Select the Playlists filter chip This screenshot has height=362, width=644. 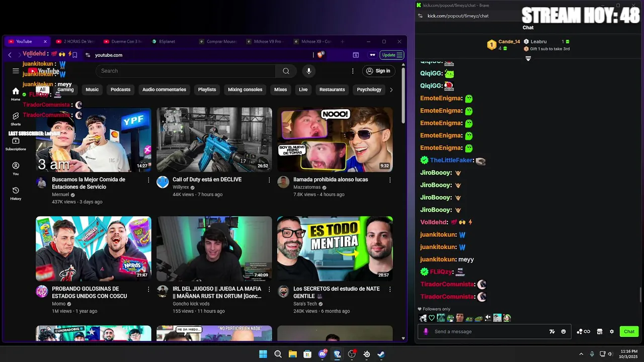click(x=207, y=89)
